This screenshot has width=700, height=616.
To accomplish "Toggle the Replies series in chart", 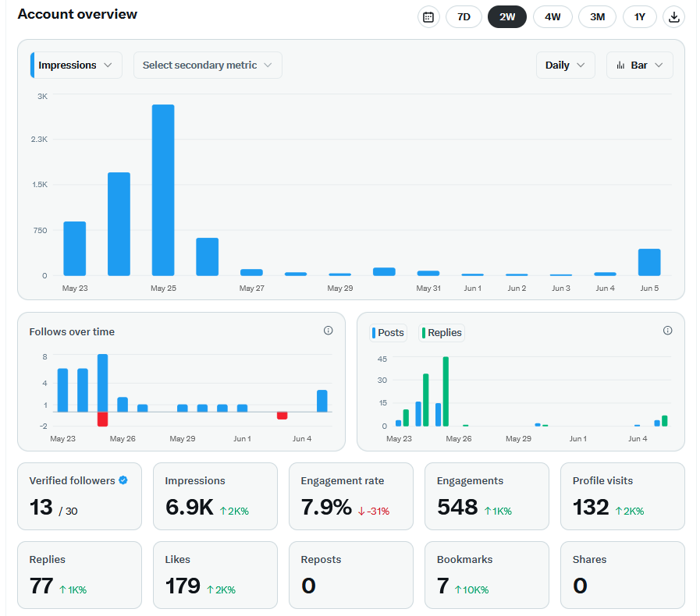I will click(442, 333).
